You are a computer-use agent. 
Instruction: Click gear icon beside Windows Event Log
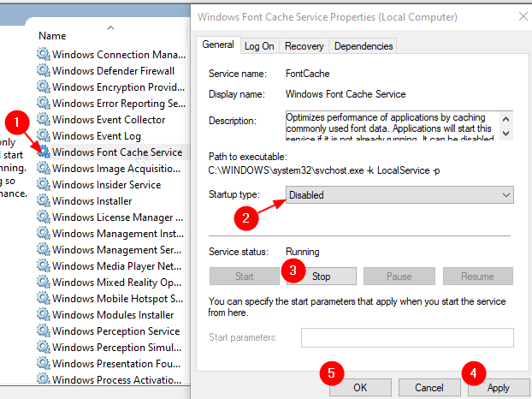(x=44, y=136)
